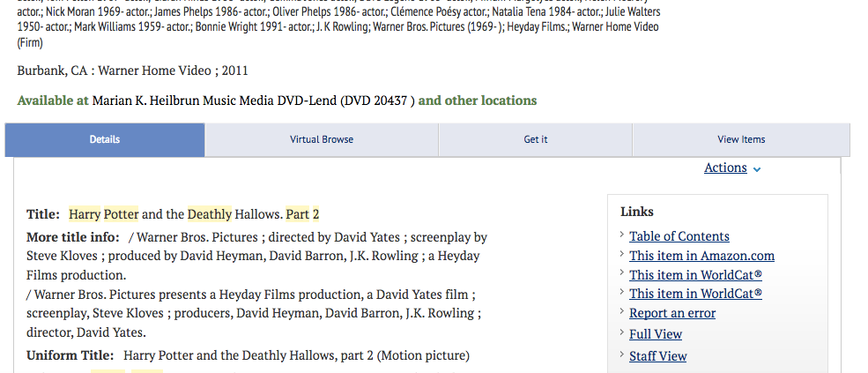This screenshot has height=373, width=868.
Task: Click the Report an error link
Action: [x=672, y=313]
